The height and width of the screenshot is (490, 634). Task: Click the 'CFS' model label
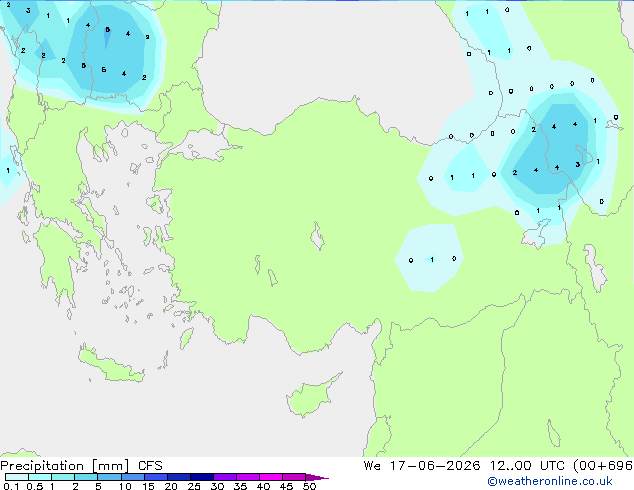150,466
